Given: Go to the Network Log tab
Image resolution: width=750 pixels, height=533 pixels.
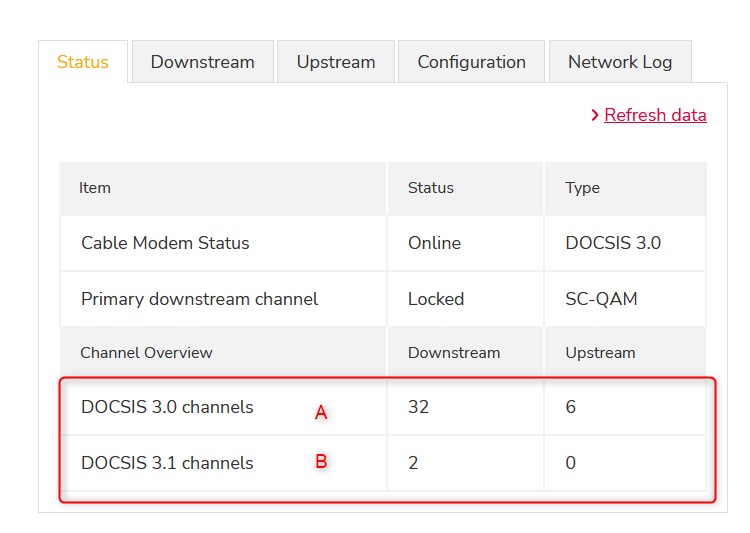Looking at the screenshot, I should pyautogui.click(x=620, y=62).
